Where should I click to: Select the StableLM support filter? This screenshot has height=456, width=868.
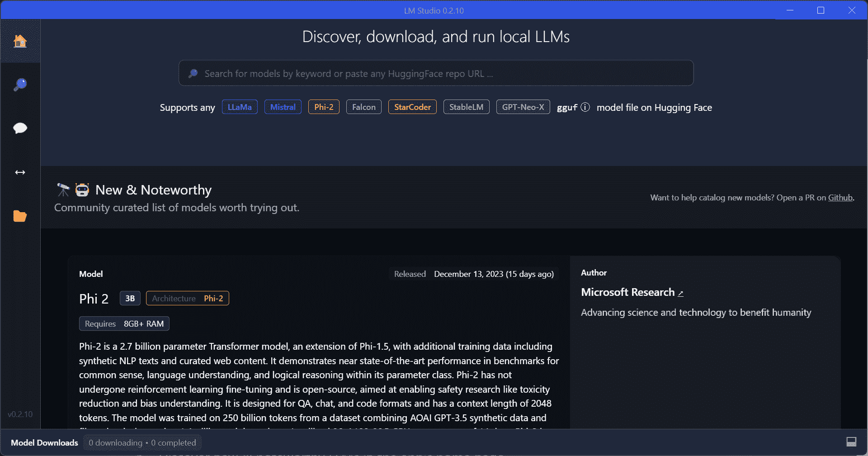[466, 107]
